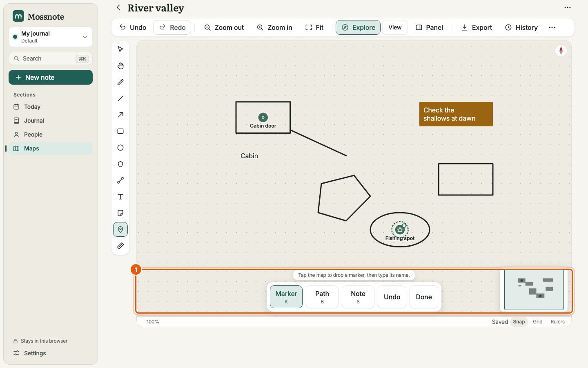Toggle the side Panel
588x368 pixels.
(429, 27)
